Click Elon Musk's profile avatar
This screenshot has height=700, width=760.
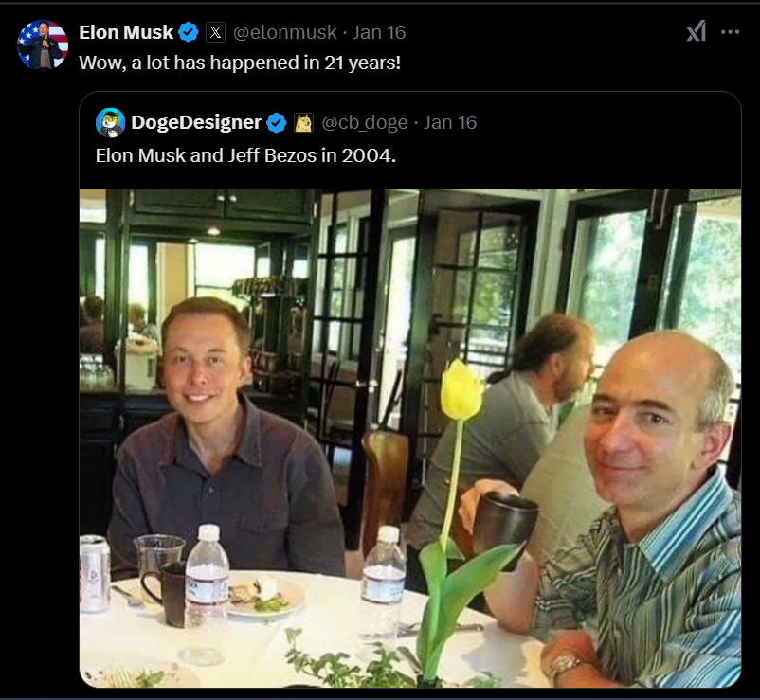pyautogui.click(x=43, y=45)
